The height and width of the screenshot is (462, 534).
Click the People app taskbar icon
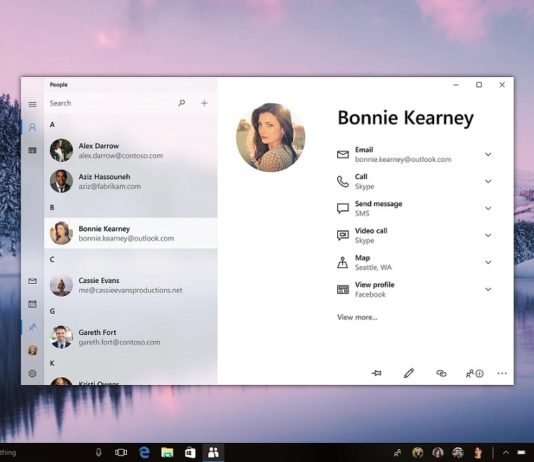[x=214, y=452]
